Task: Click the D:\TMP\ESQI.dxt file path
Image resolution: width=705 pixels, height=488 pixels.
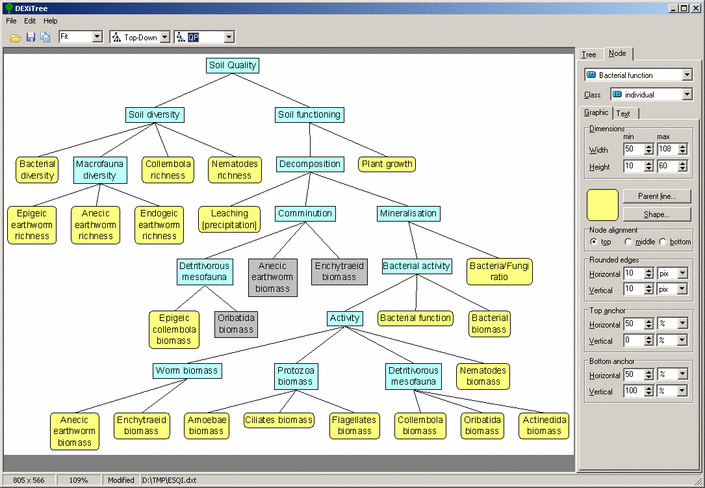Action: (170, 480)
